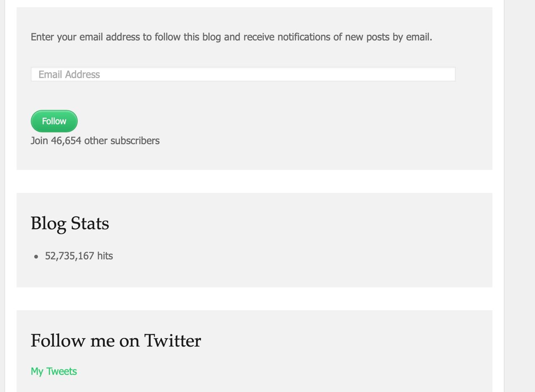Click the word Tweets in the green link
This screenshot has height=392, width=535.
tap(61, 371)
